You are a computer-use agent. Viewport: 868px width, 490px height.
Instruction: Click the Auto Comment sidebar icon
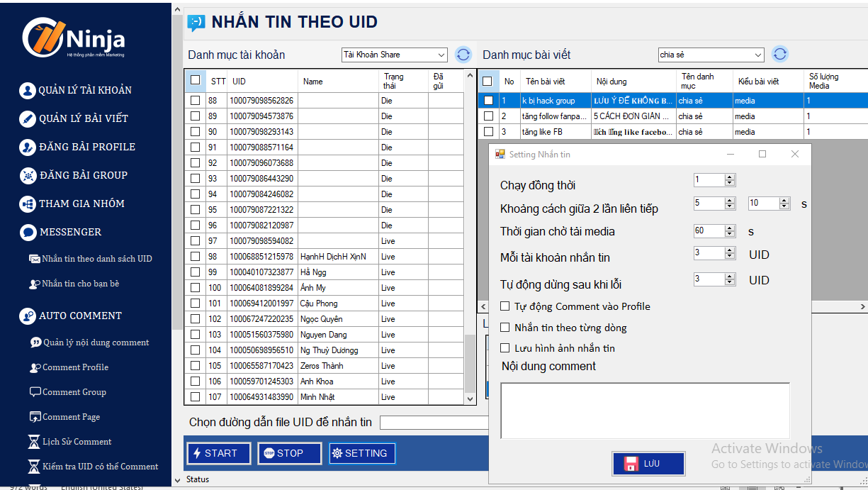28,316
